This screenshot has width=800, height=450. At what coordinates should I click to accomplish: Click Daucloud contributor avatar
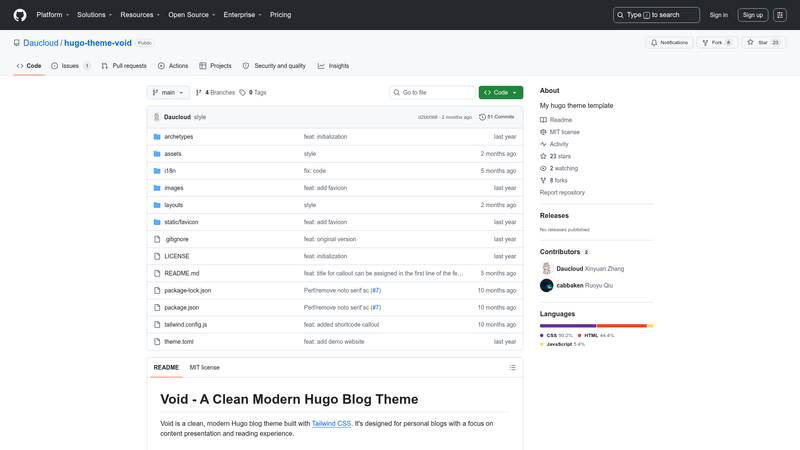coord(546,268)
